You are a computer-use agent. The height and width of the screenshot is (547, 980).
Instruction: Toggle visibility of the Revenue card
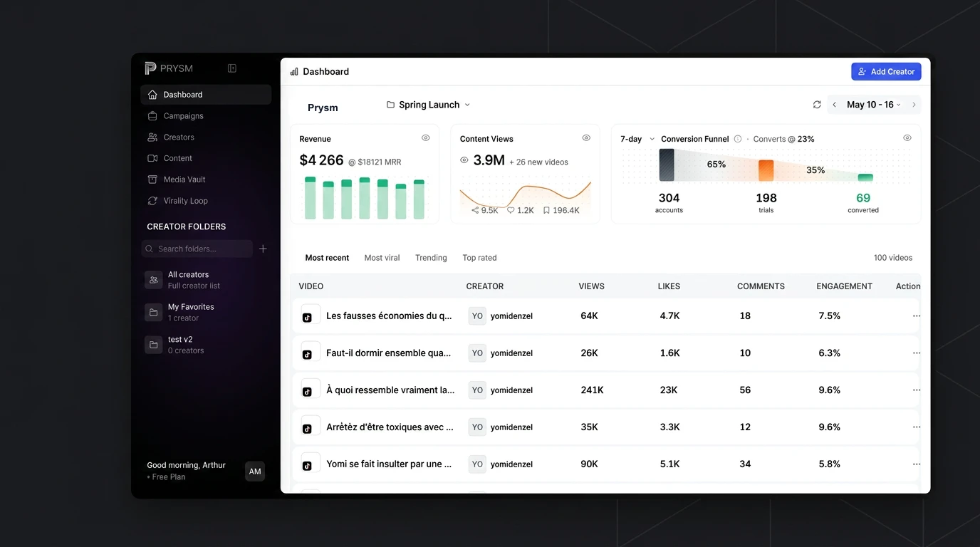426,138
